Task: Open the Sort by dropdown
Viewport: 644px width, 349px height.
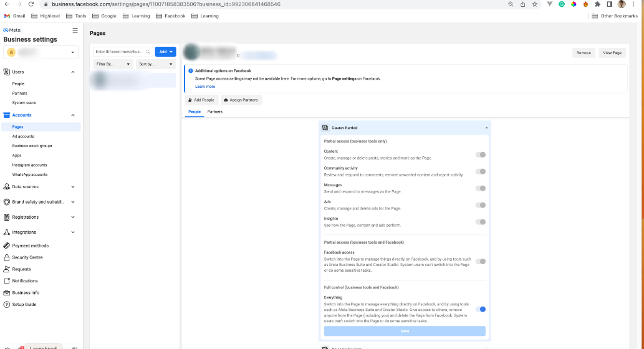Action: pos(156,64)
